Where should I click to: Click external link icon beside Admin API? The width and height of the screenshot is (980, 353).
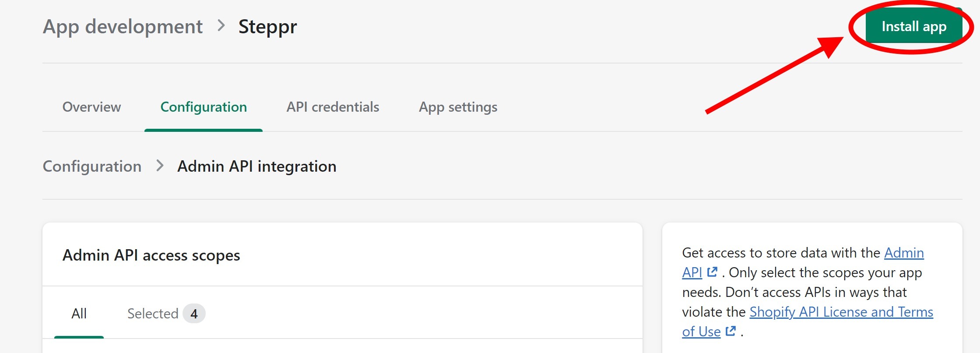[x=712, y=272]
